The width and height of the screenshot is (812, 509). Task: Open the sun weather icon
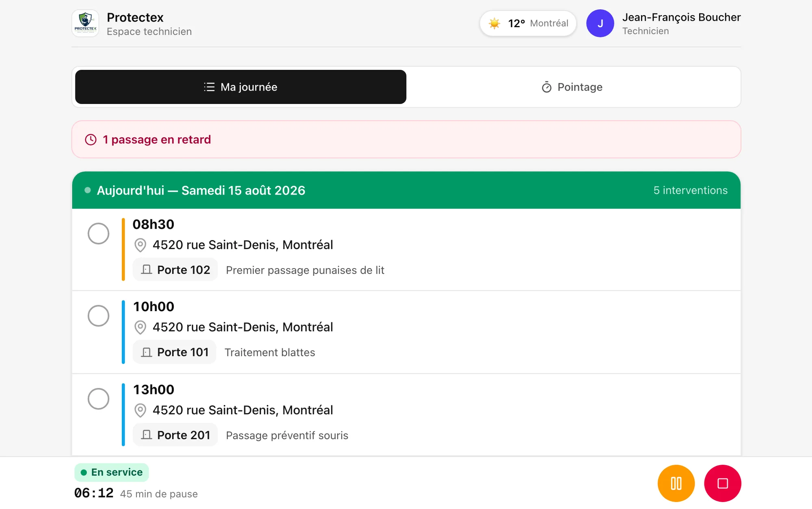pos(494,24)
